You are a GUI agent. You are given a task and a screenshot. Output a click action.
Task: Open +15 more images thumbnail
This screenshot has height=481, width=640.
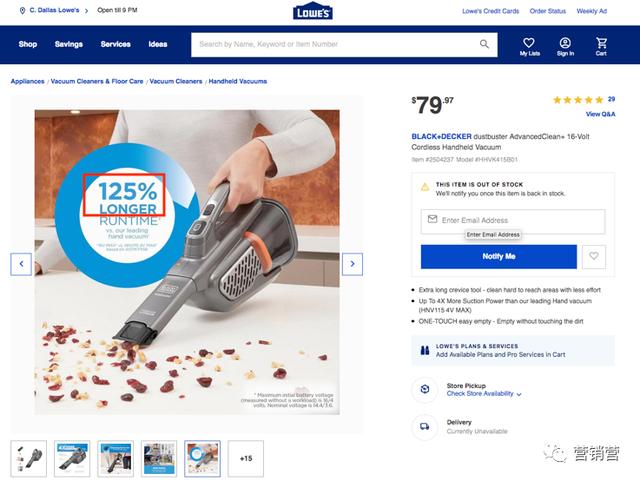click(x=246, y=459)
